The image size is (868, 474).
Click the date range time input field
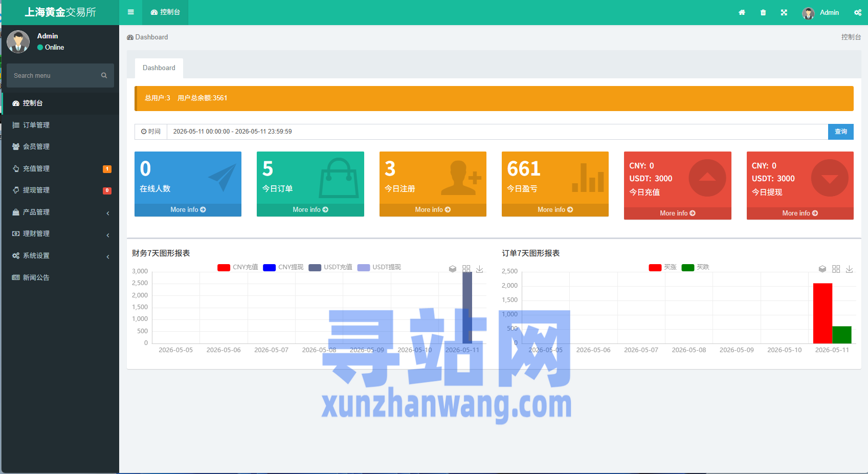point(497,132)
